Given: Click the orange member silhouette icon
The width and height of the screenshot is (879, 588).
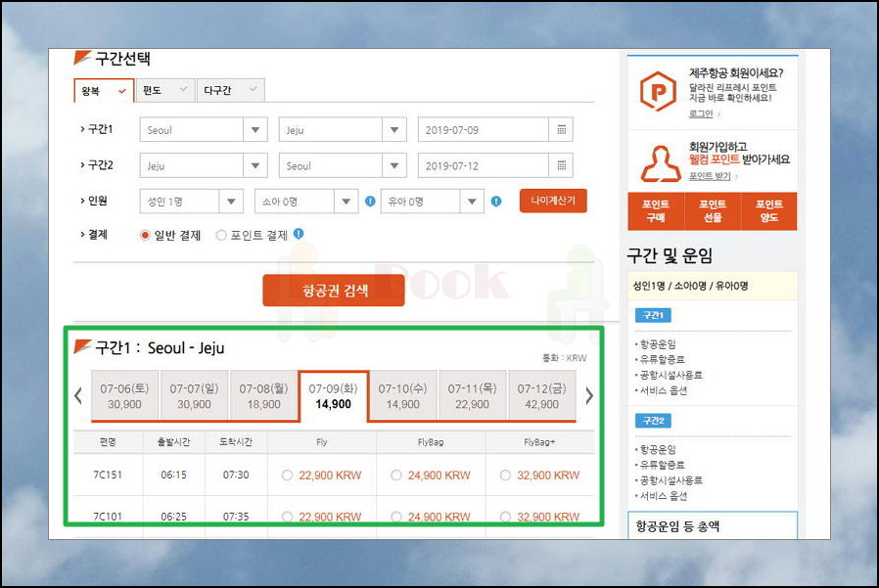Looking at the screenshot, I should [x=661, y=163].
